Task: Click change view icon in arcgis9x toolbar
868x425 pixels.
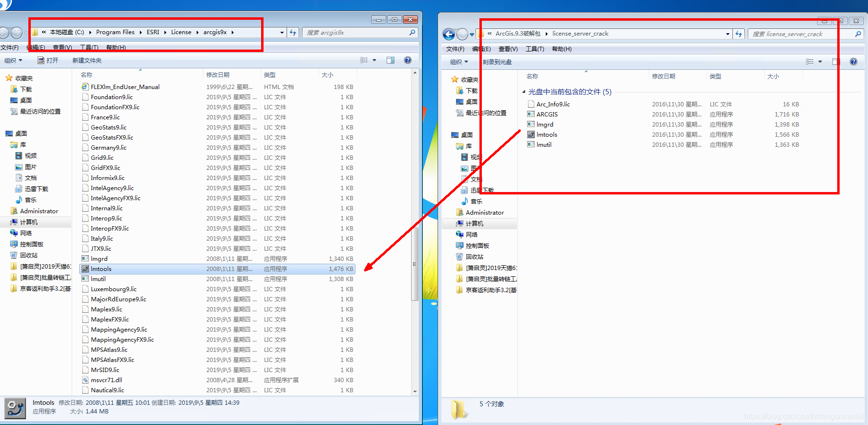Action: (364, 60)
